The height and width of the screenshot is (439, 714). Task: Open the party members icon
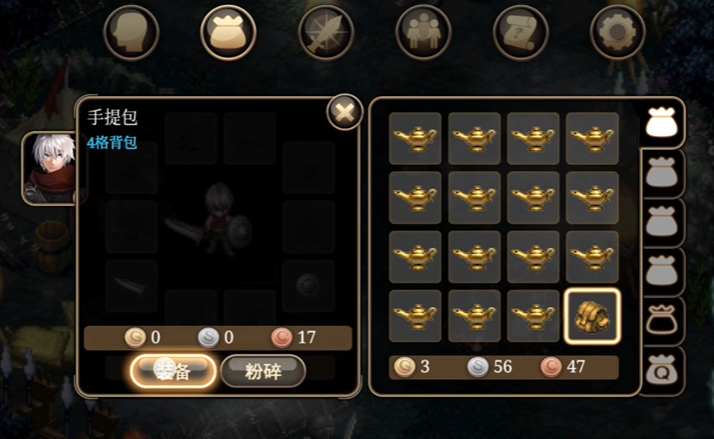point(423,33)
